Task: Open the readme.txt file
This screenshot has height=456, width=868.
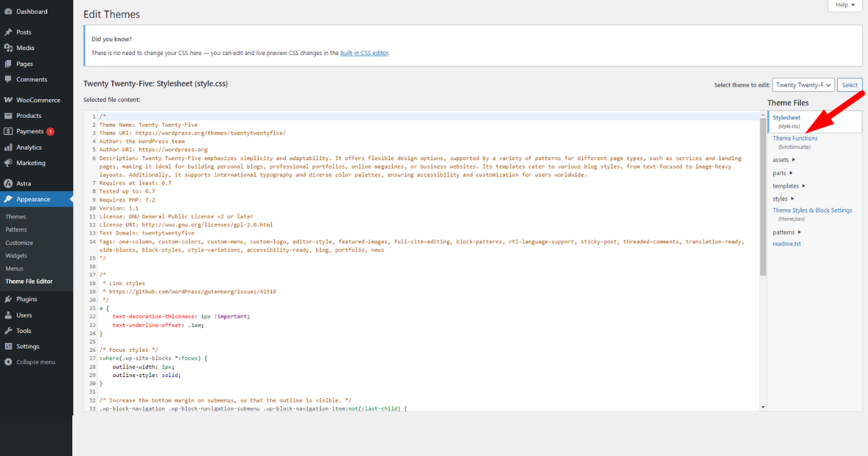Action: [x=787, y=244]
